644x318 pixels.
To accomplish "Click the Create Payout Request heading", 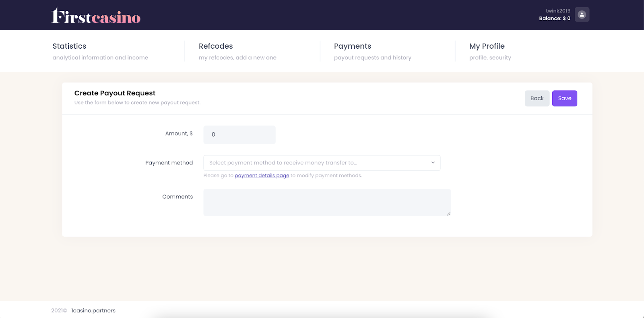I will (x=115, y=93).
